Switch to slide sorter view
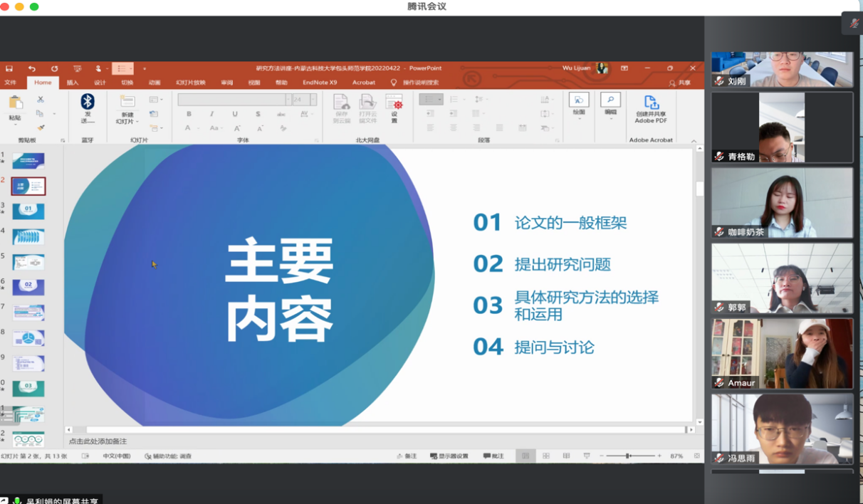This screenshot has height=504, width=863. click(546, 456)
